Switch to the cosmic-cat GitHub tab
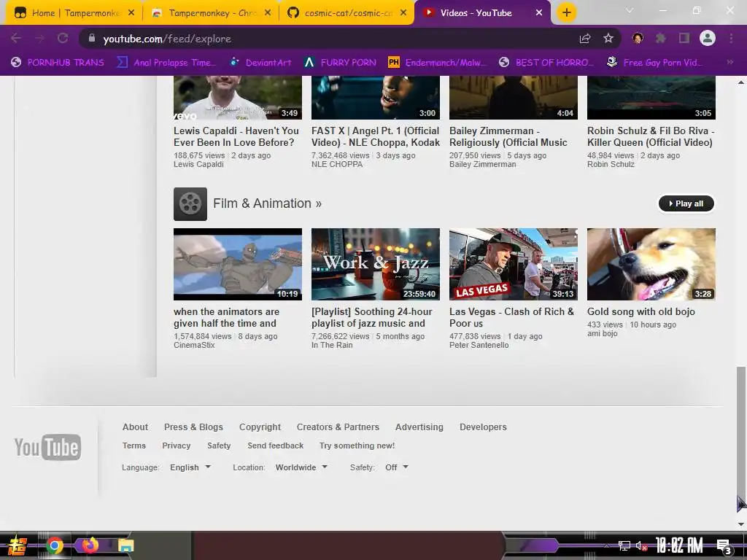 tap(347, 13)
